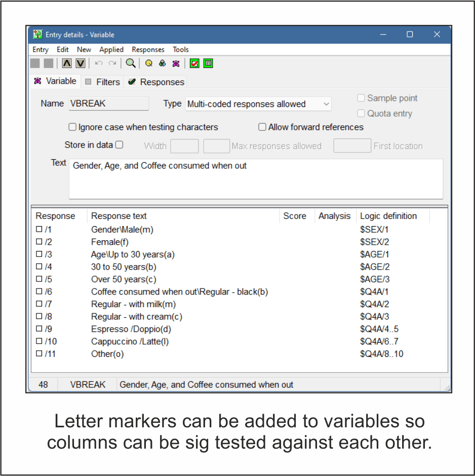Toggle Store in data checkbox
Screen dimensions: 475x476
pyautogui.click(x=120, y=145)
